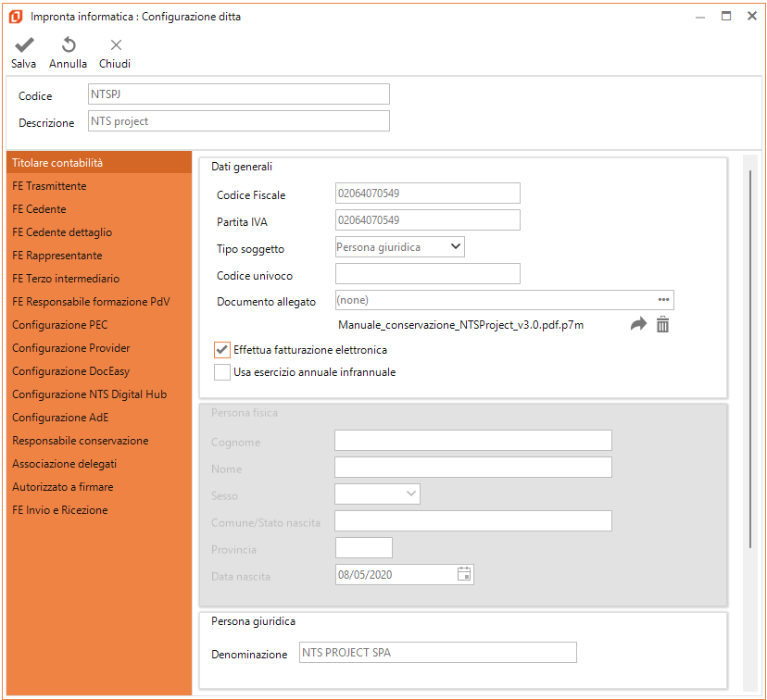Open Responsabile conservazione section
This screenshot has width=767, height=700.
tap(81, 441)
